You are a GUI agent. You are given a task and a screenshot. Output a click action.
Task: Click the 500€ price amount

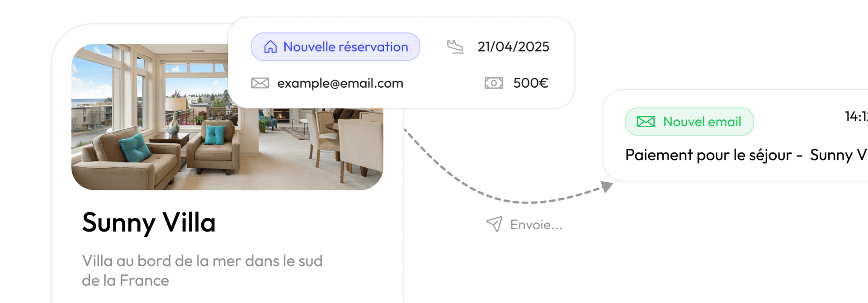531,83
